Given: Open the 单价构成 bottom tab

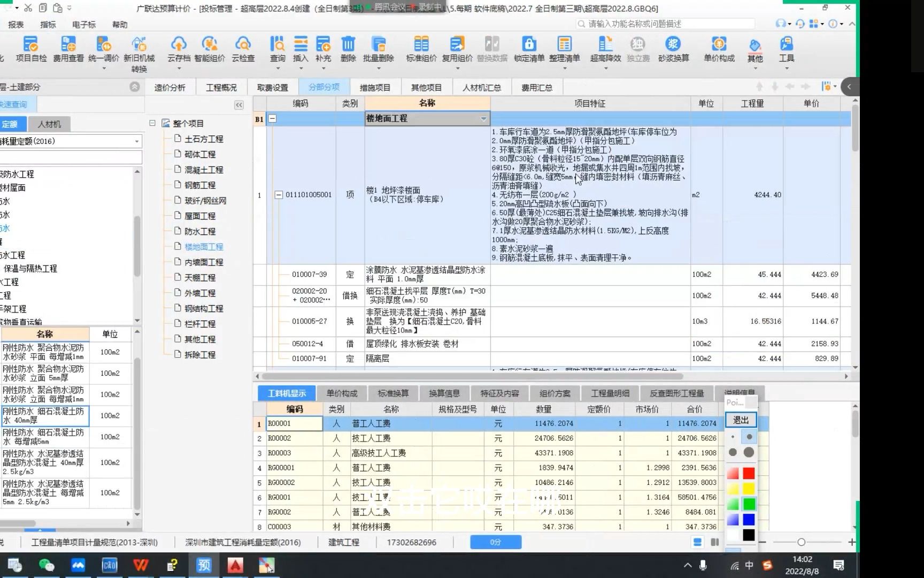Looking at the screenshot, I should pyautogui.click(x=342, y=393).
